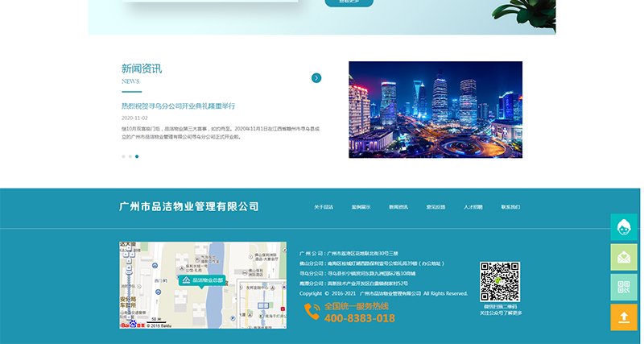Open 关于品洁 in footer navigation
Viewport: 644px width, 344px height.
324,207
